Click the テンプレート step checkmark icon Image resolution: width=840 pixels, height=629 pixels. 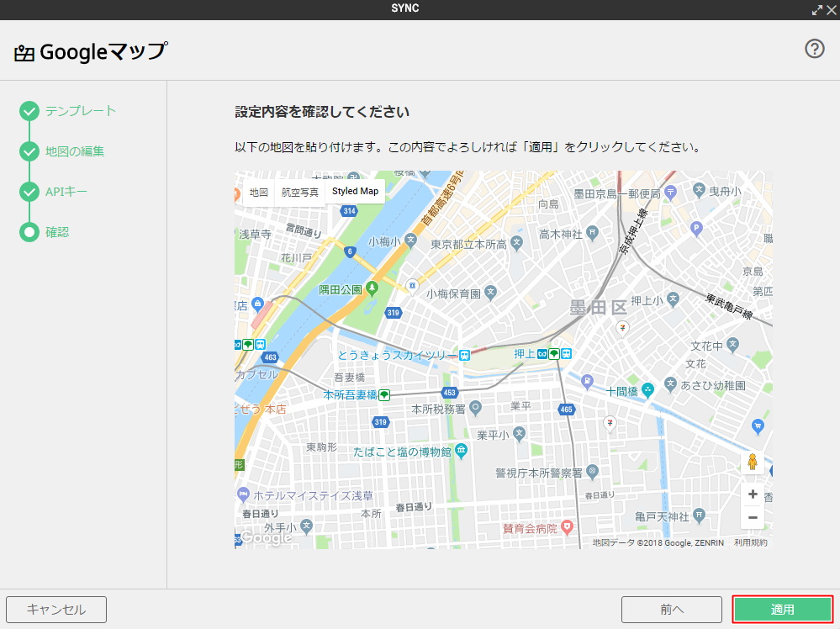click(x=29, y=111)
